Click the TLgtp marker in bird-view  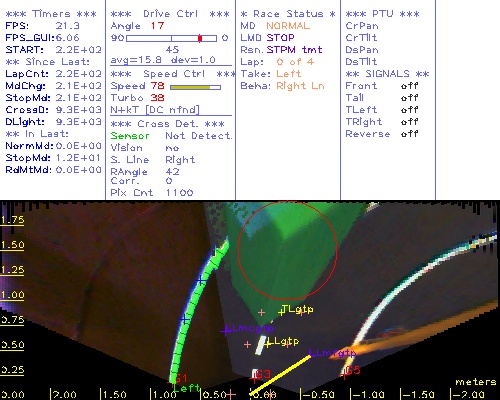pyautogui.click(x=297, y=310)
